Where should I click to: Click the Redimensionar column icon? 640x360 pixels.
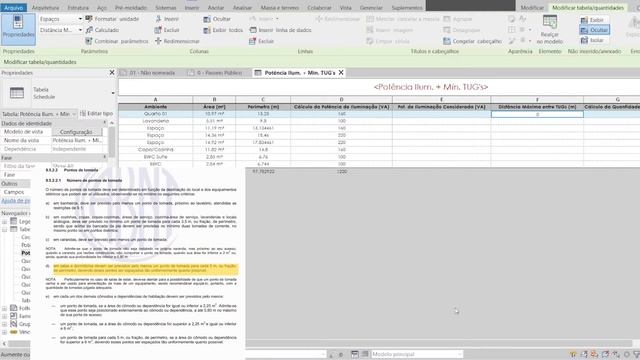pos(158,41)
